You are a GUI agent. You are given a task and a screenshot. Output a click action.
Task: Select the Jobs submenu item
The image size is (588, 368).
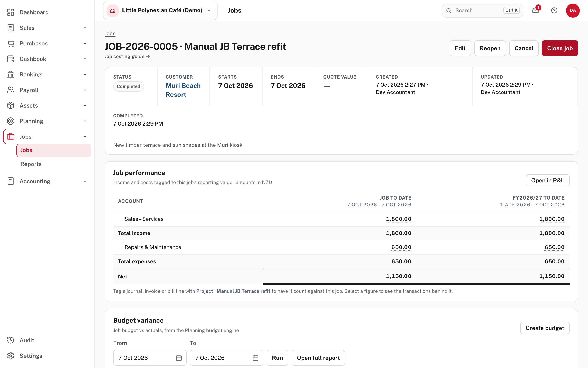(x=54, y=150)
